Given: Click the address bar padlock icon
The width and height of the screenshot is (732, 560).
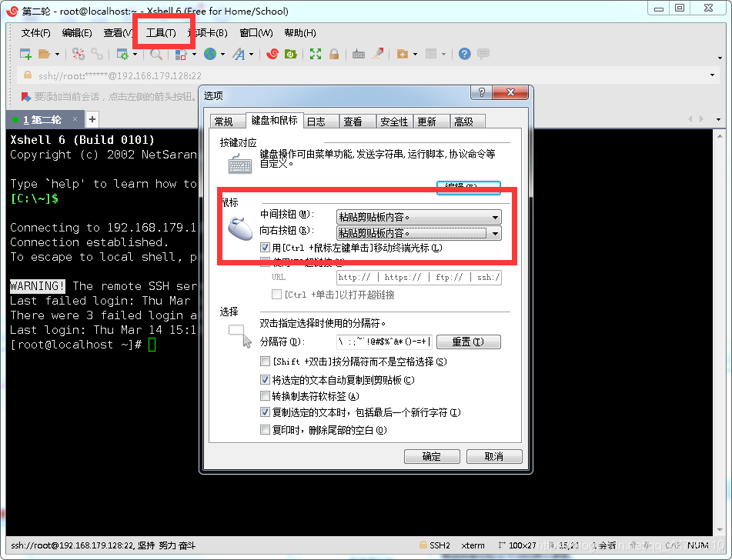Looking at the screenshot, I should (28, 75).
